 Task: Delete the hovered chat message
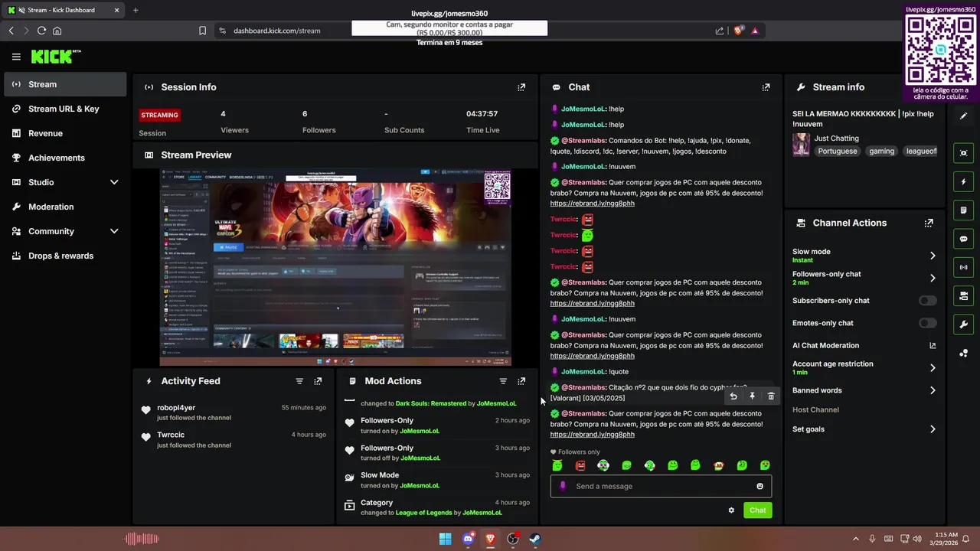771,396
